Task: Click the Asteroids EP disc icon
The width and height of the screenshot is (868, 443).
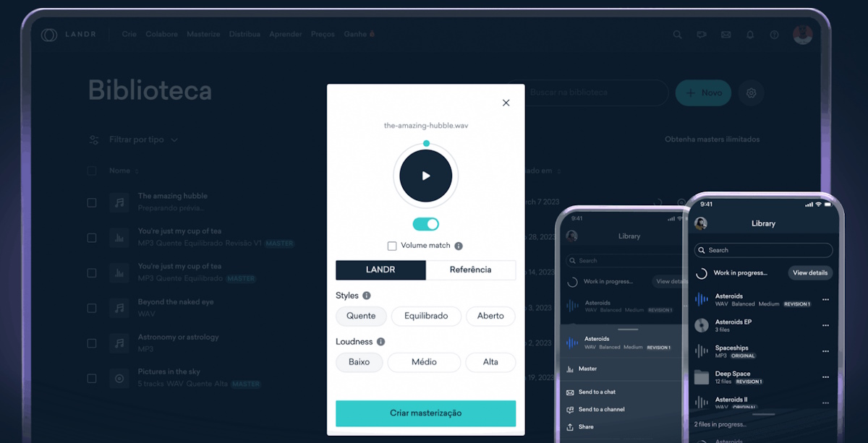Action: pyautogui.click(x=701, y=325)
